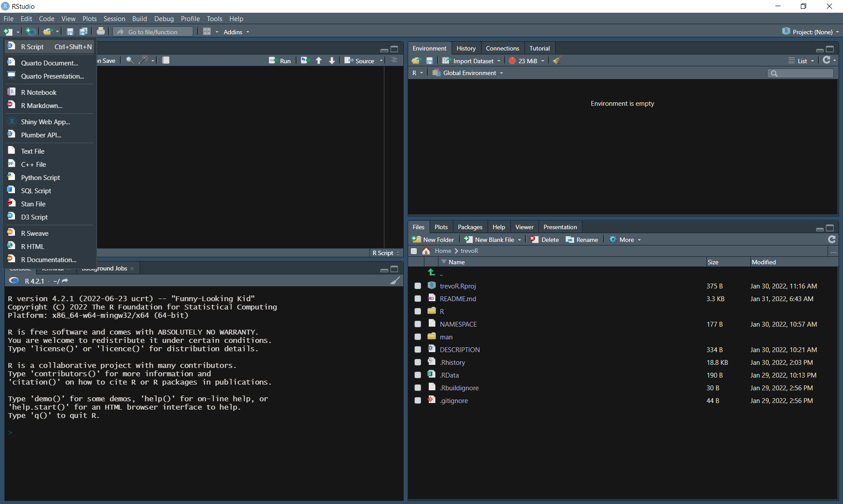Click the view working directory arrow in console
Viewport: 843px width, 504px height.
65,281
